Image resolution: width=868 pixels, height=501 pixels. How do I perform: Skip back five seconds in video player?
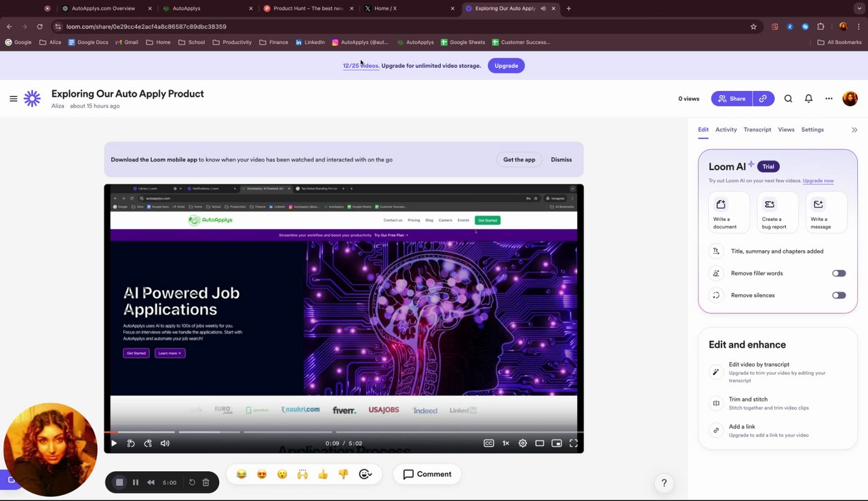point(131,443)
